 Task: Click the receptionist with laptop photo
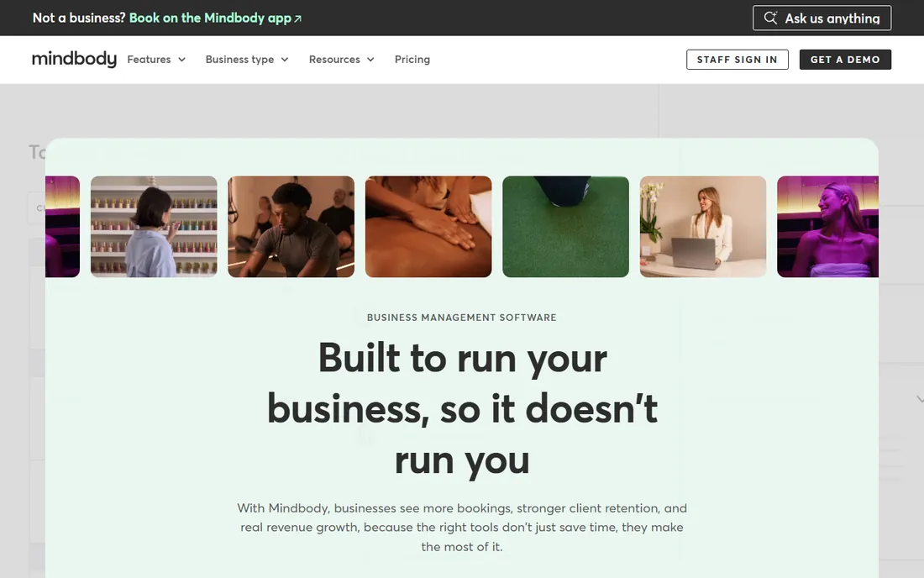[x=703, y=226]
